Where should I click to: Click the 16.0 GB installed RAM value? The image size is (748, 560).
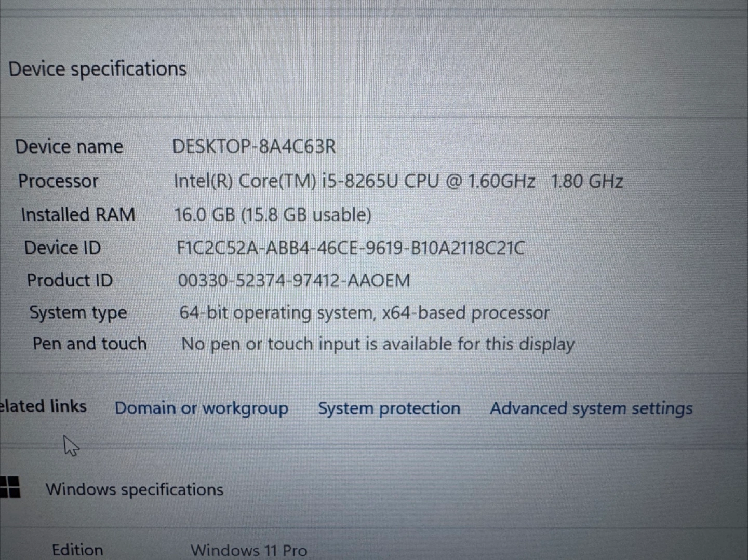273,214
